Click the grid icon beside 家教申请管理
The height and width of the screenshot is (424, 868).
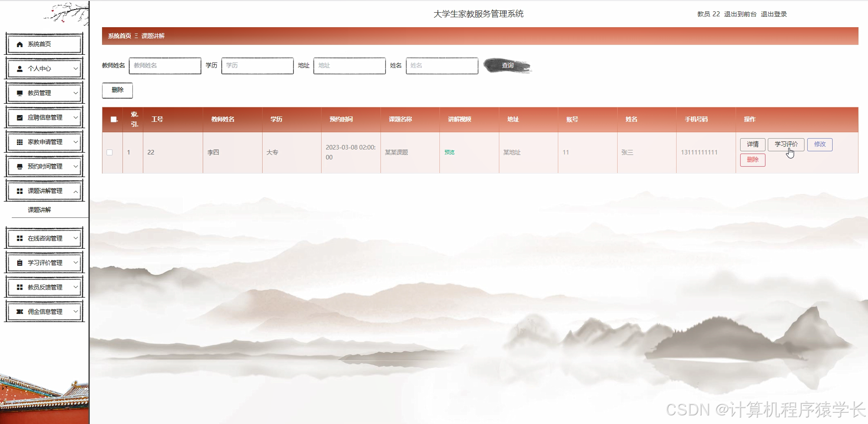pyautogui.click(x=20, y=142)
